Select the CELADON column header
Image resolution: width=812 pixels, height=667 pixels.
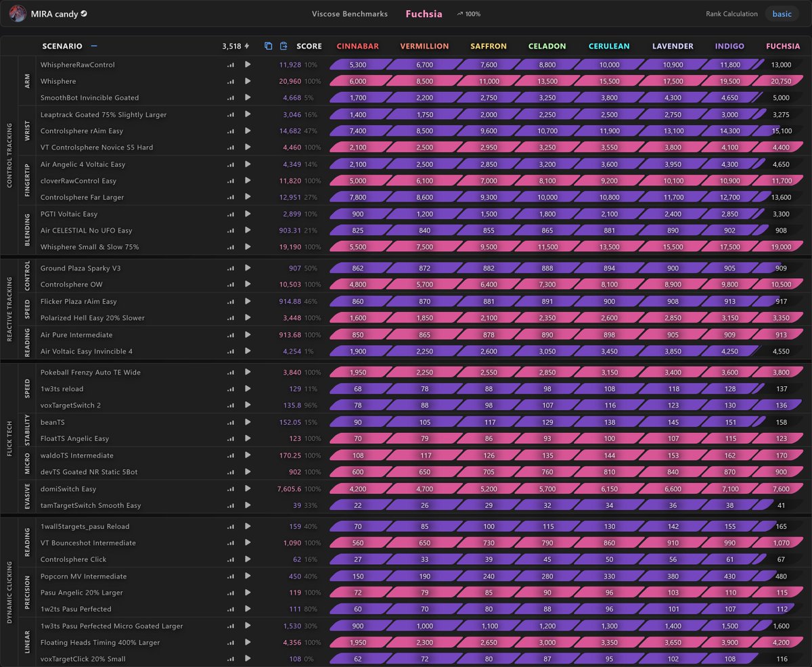pos(547,46)
